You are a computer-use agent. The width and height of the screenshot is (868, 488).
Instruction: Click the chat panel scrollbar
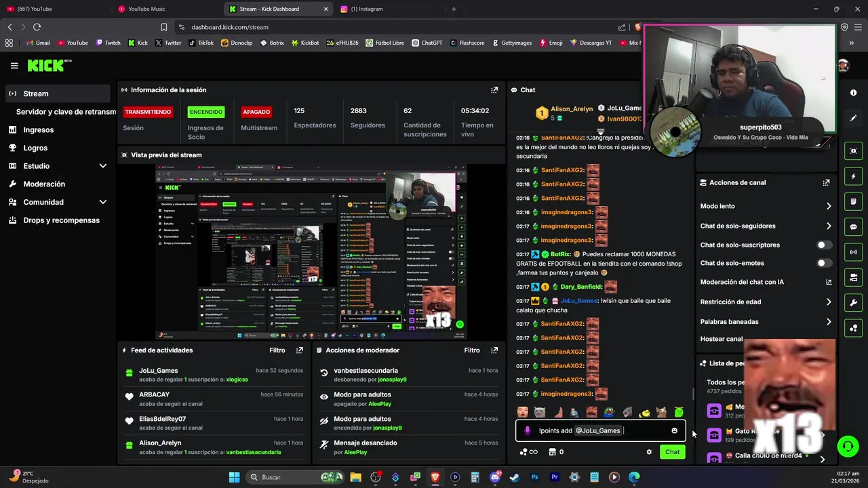point(692,394)
